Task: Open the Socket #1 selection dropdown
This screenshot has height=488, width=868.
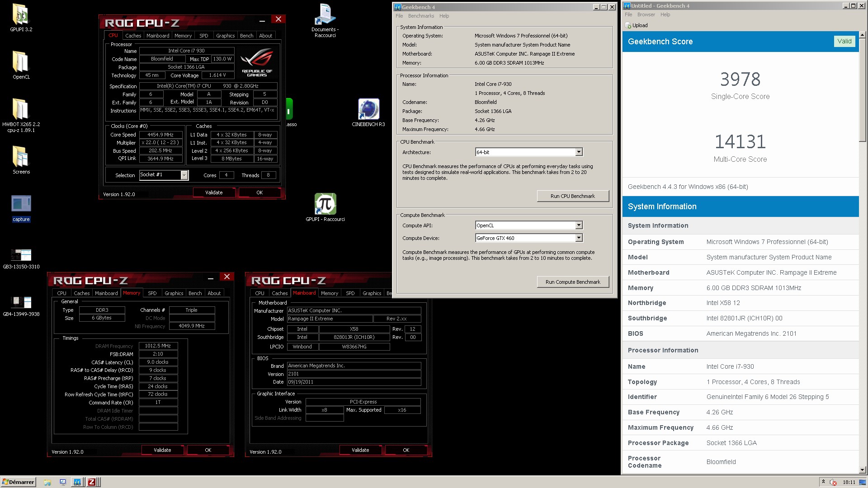Action: (x=184, y=175)
